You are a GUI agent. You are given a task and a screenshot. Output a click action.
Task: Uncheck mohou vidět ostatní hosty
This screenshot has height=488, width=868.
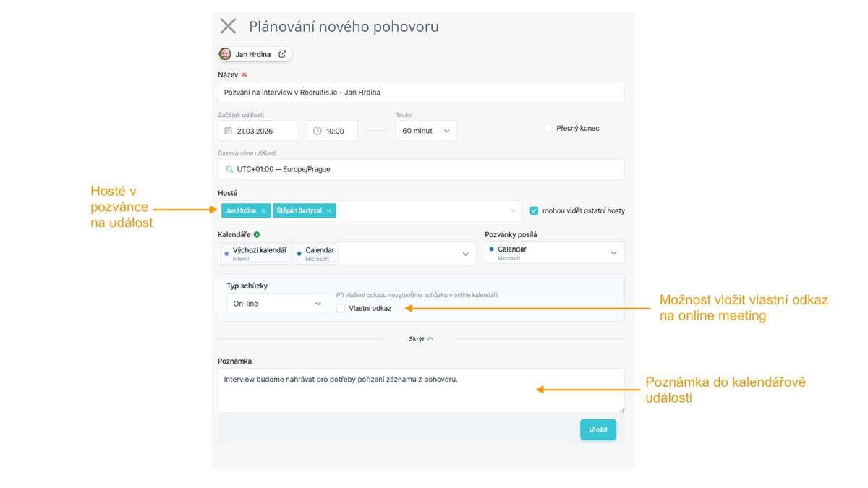tap(535, 211)
